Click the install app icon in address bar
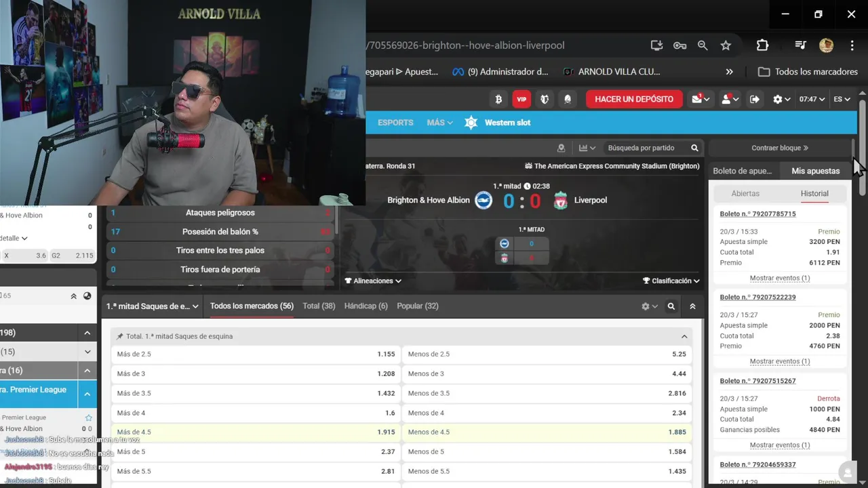Screen dimensions: 868x488 coord(656,45)
